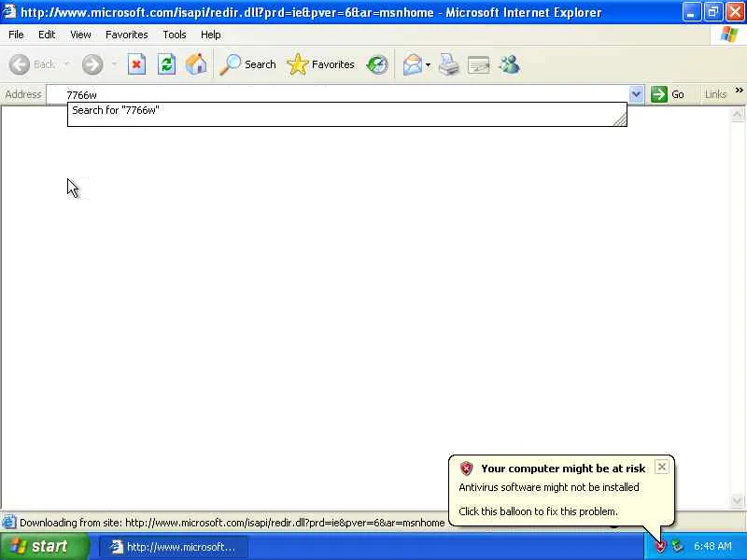Click the 6:48 AM clock
The width and height of the screenshot is (747, 560).
712,546
